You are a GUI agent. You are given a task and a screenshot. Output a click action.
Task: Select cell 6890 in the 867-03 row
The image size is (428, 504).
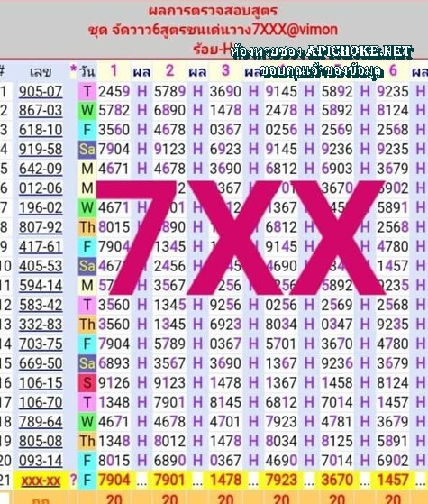coord(169,111)
